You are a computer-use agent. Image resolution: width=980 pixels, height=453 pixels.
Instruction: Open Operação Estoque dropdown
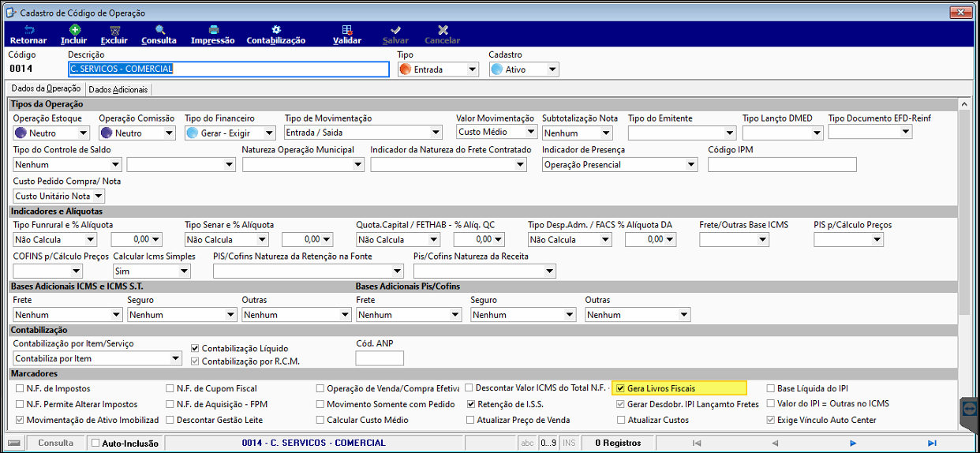(84, 133)
